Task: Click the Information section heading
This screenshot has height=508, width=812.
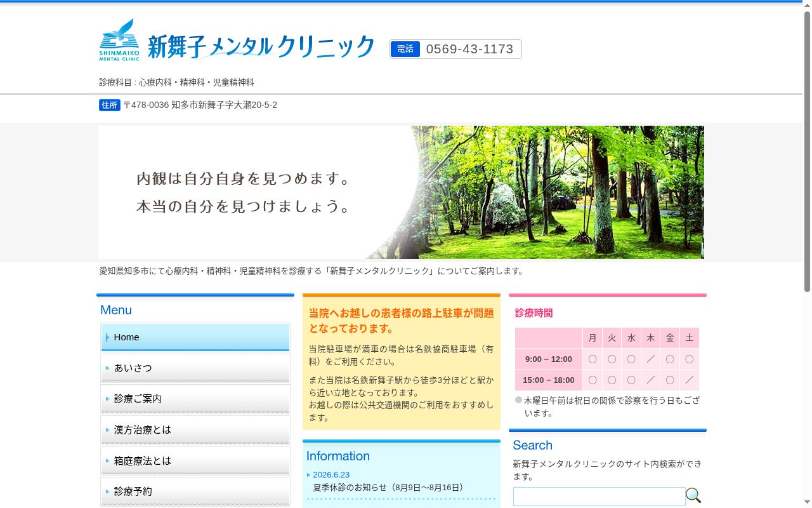Action: (337, 456)
